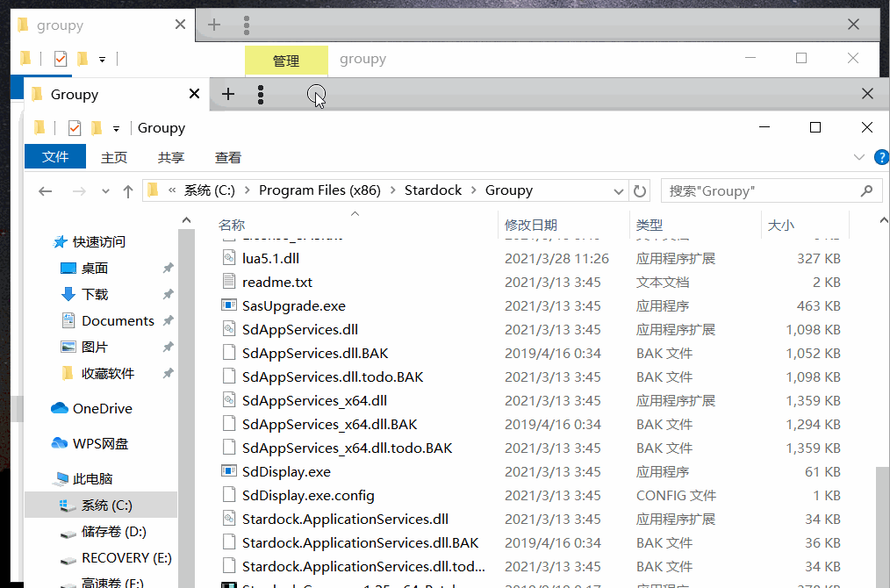The width and height of the screenshot is (890, 588).
Task: Click plus in the background groupy window
Action: pyautogui.click(x=213, y=25)
